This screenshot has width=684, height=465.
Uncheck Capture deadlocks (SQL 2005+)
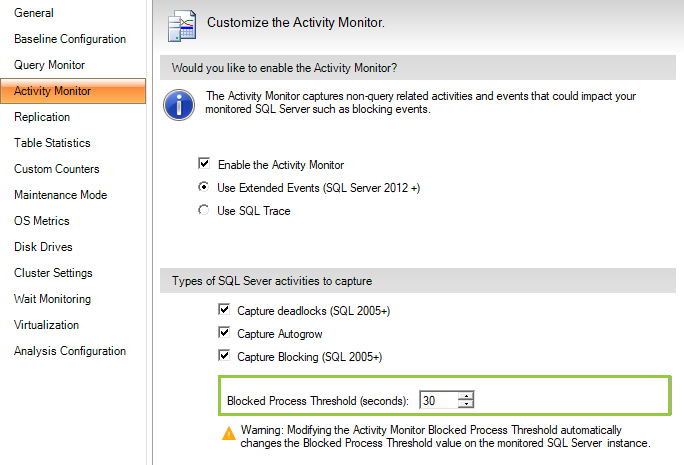tap(223, 311)
